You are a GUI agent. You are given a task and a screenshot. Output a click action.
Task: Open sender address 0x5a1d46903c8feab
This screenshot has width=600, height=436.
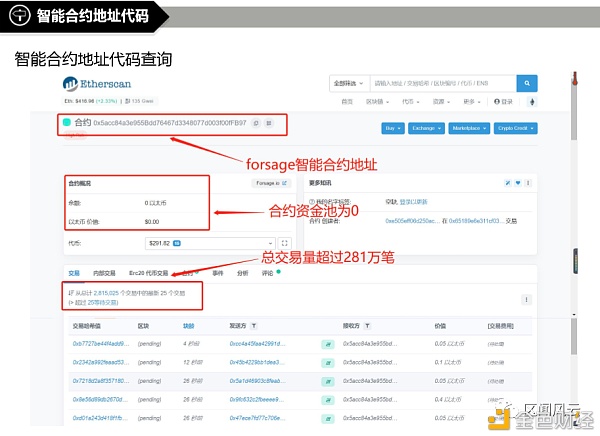[x=257, y=381]
